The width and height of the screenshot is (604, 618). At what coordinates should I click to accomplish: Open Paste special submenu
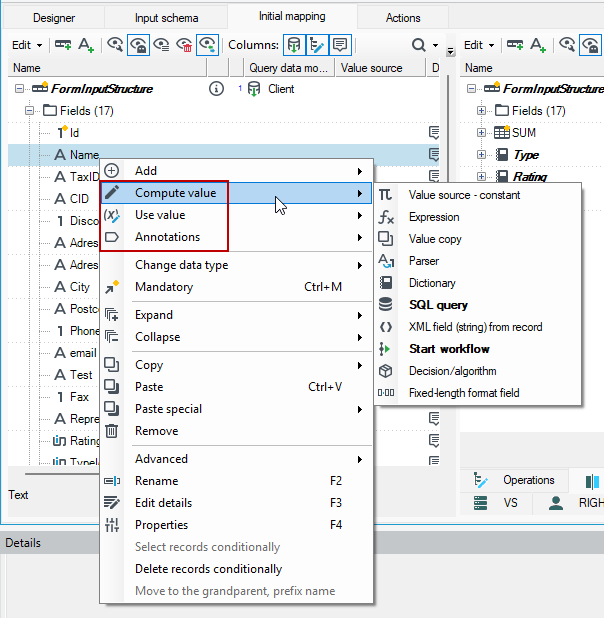[x=236, y=409]
